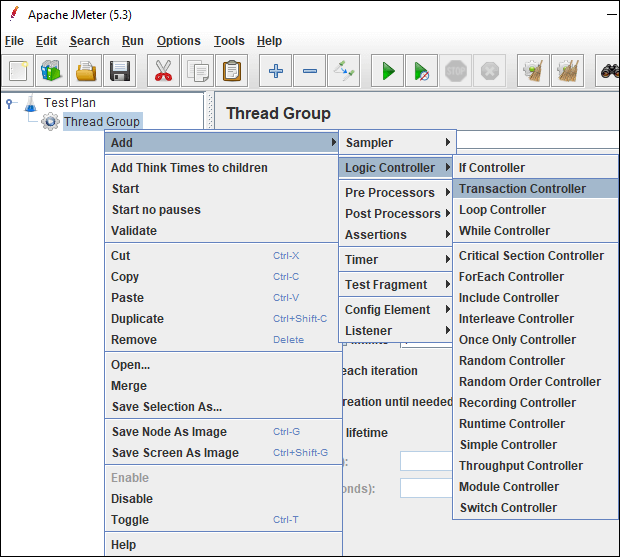Image resolution: width=620 pixels, height=557 pixels.
Task: Expand the Post Processors submenu
Action: click(x=395, y=213)
